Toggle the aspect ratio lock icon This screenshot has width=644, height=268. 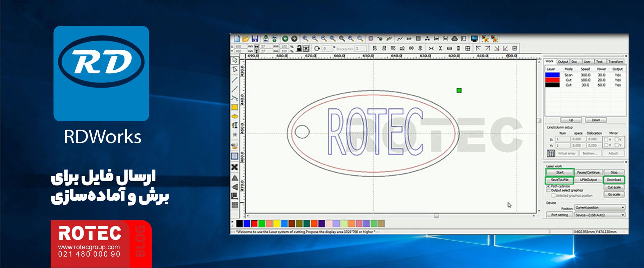299,48
